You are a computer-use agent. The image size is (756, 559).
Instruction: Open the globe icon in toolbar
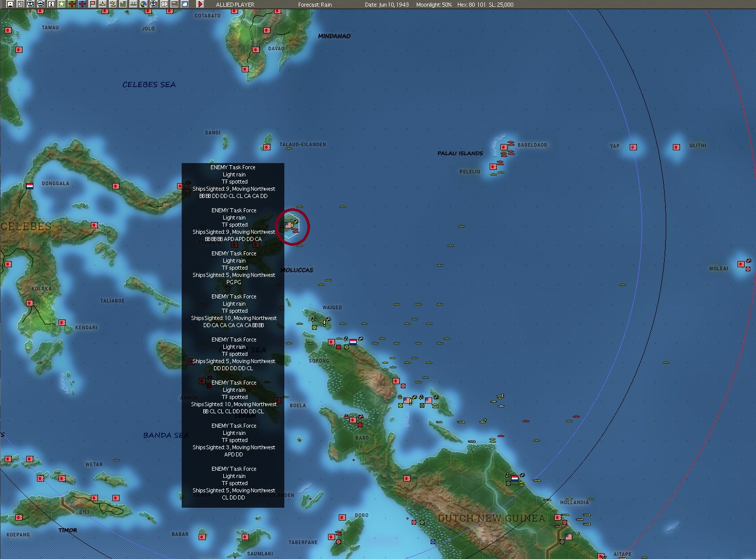click(x=144, y=4)
